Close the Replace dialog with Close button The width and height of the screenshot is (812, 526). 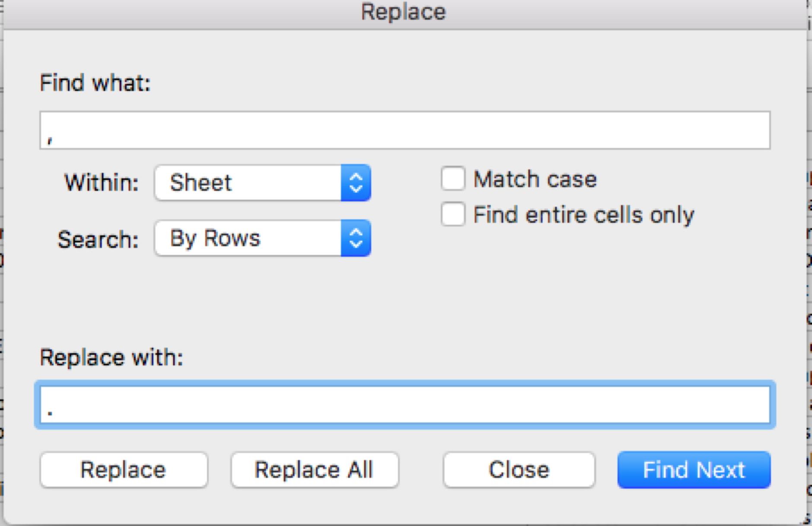point(519,470)
